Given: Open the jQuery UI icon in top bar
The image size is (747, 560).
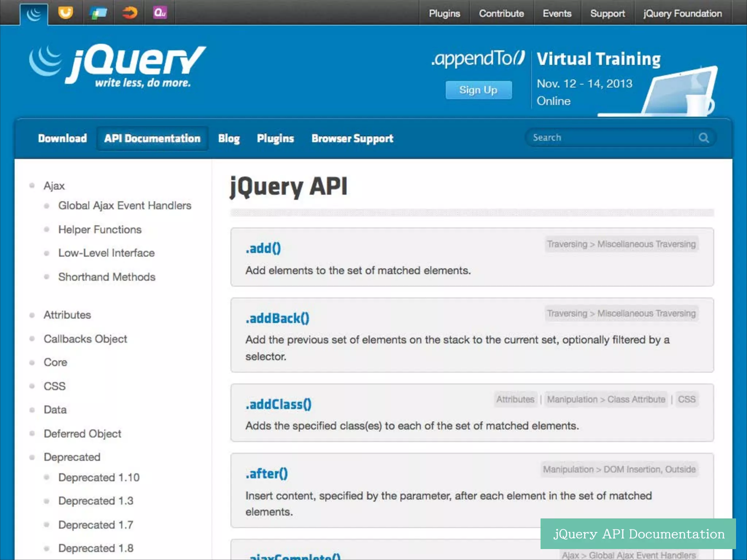Looking at the screenshot, I should pyautogui.click(x=66, y=13).
